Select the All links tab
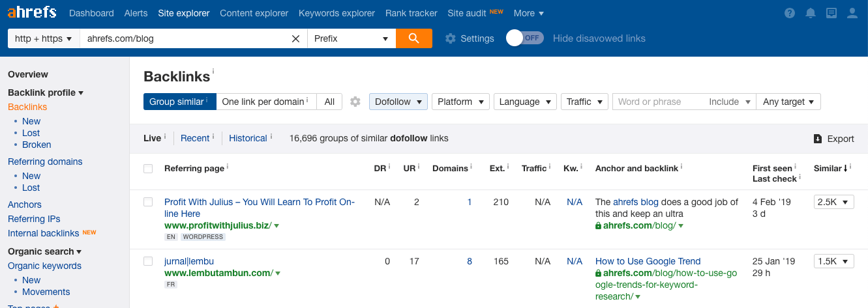The image size is (868, 308). tap(329, 102)
